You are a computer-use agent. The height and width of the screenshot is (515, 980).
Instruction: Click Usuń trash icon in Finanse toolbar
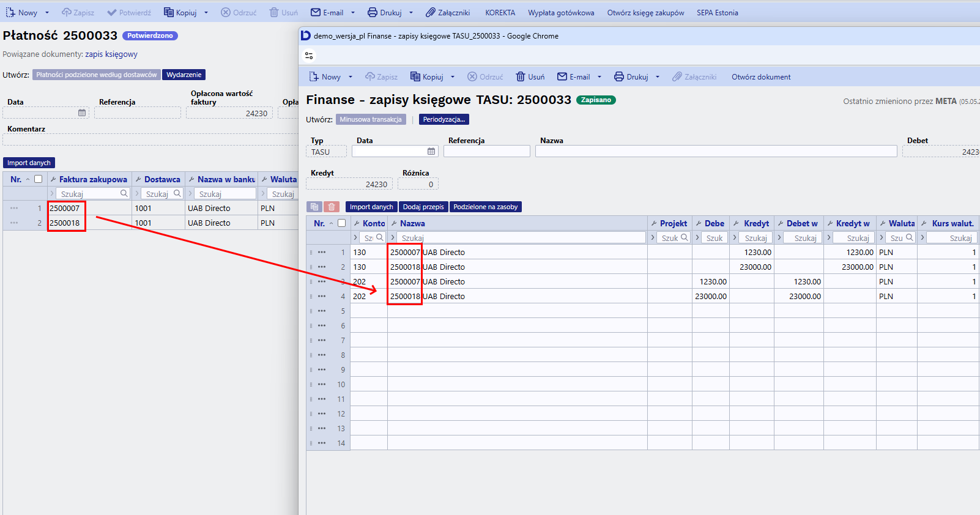[521, 76]
